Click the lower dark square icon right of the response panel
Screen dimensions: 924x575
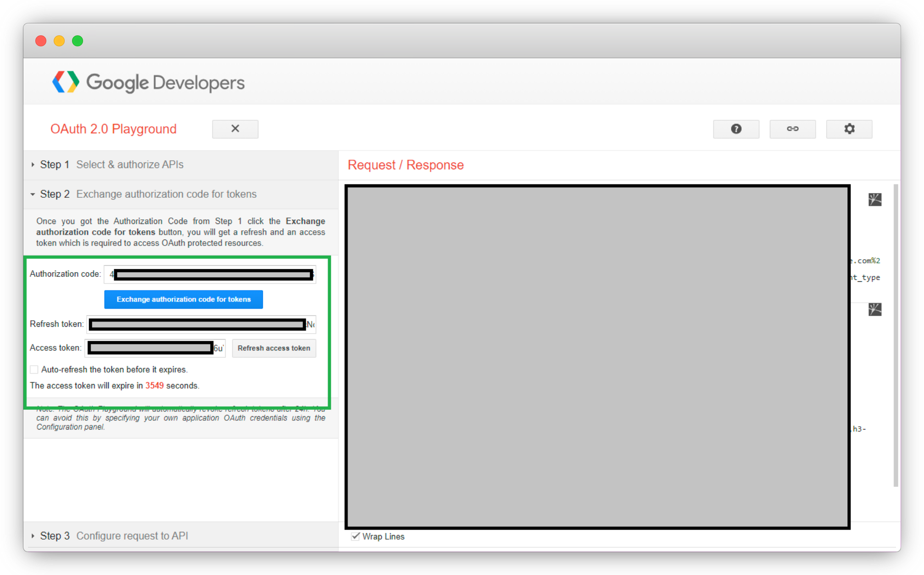pos(874,310)
